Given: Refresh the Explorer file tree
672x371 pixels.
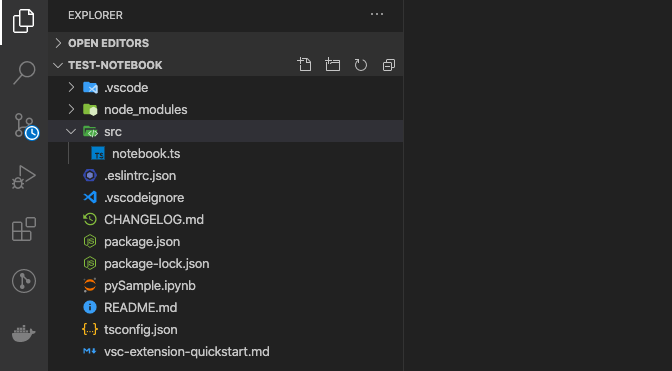Looking at the screenshot, I should click(x=360, y=65).
